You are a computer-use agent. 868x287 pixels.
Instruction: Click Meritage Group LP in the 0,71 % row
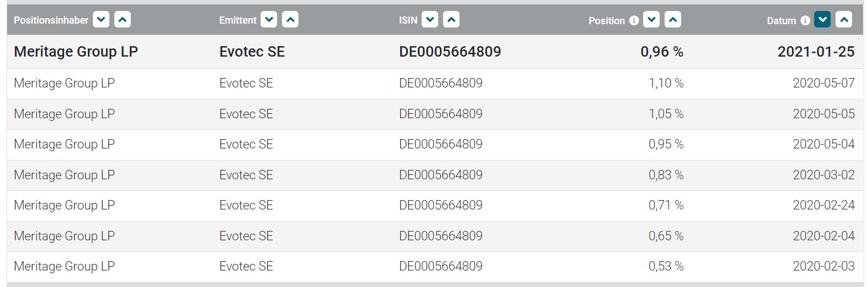[64, 205]
